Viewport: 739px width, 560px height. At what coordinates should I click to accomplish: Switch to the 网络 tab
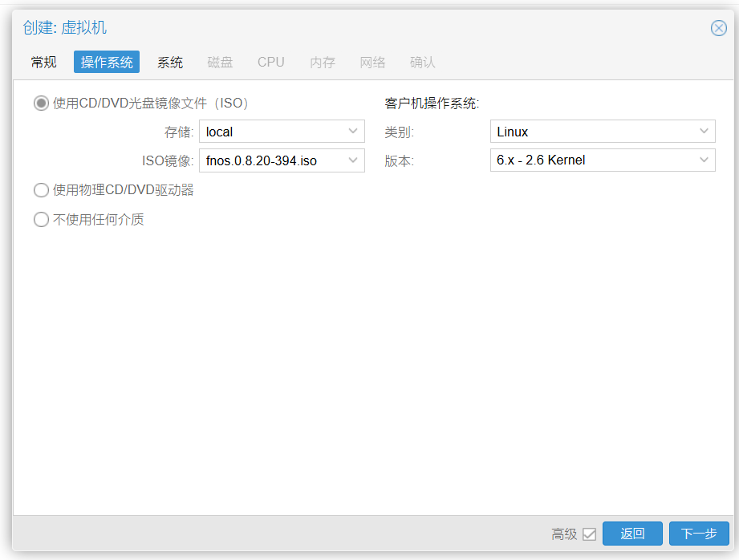(x=373, y=63)
